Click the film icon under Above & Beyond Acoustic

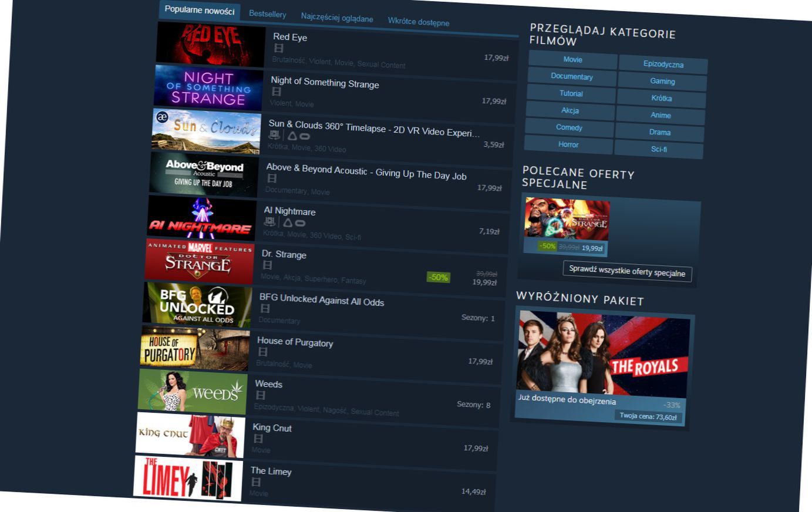point(272,178)
